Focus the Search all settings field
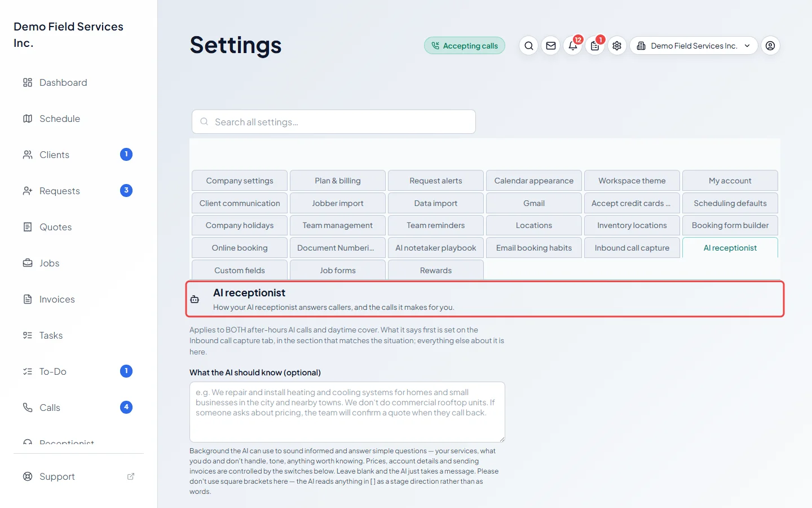Image resolution: width=812 pixels, height=508 pixels. point(334,122)
